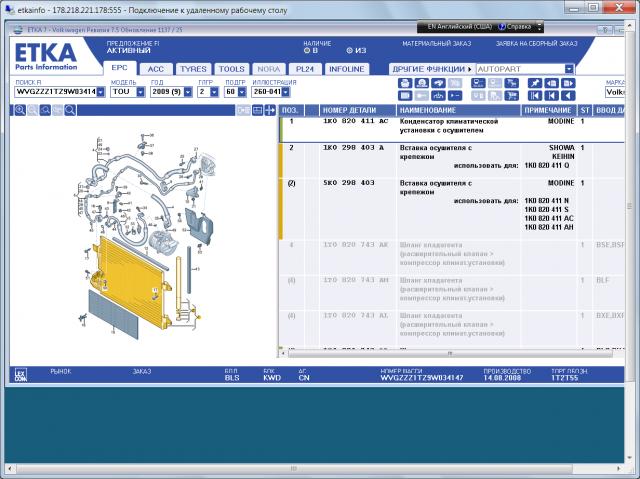Open the ГОД dropdown showing 2009 (9)
Viewport: 640px width, 479px height.
[188, 92]
